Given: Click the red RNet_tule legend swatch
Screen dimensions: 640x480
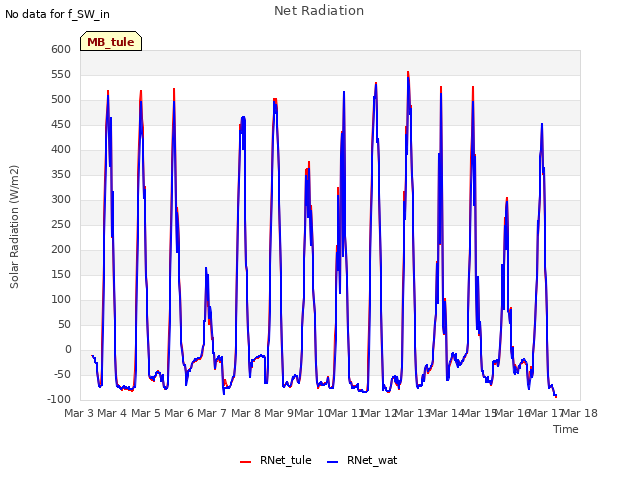Looking at the screenshot, I should (x=245, y=462).
